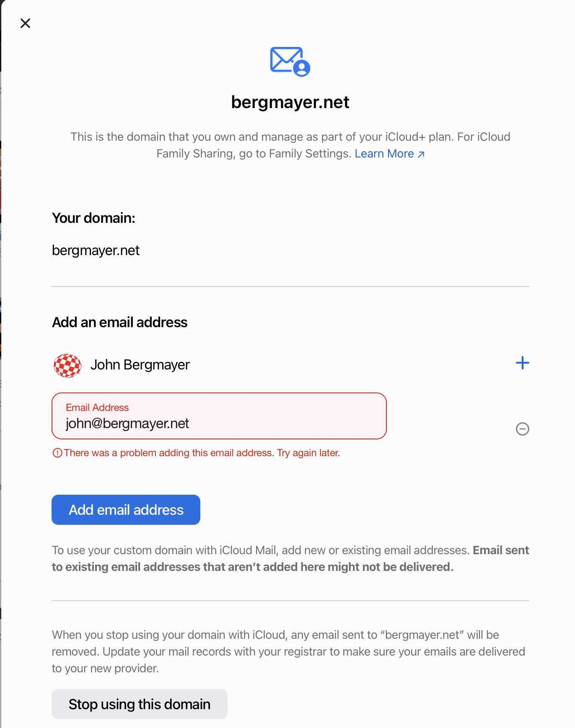Remove the john@bergmayer.net email row

[522, 429]
